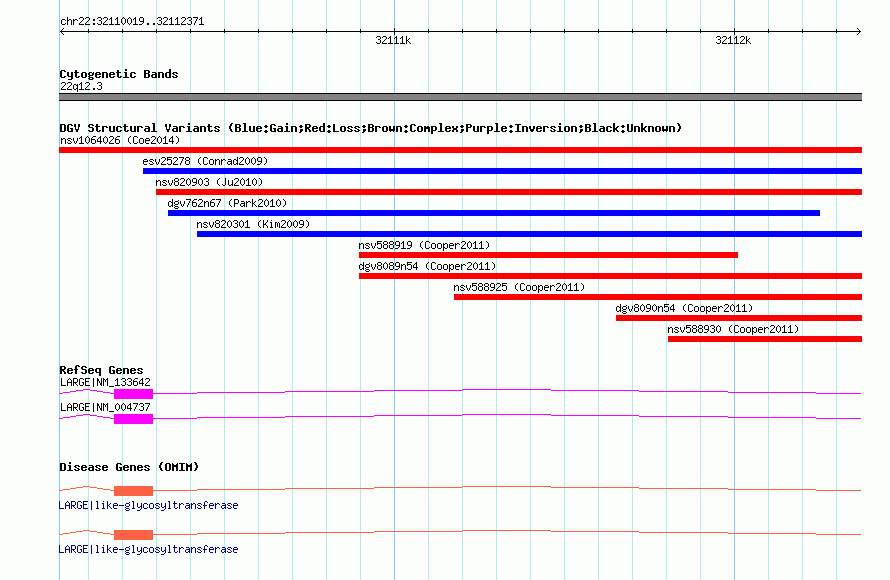This screenshot has width=890, height=580.
Task: Select the esv25278 (Conrad2009) blue gain bar
Action: (502, 171)
